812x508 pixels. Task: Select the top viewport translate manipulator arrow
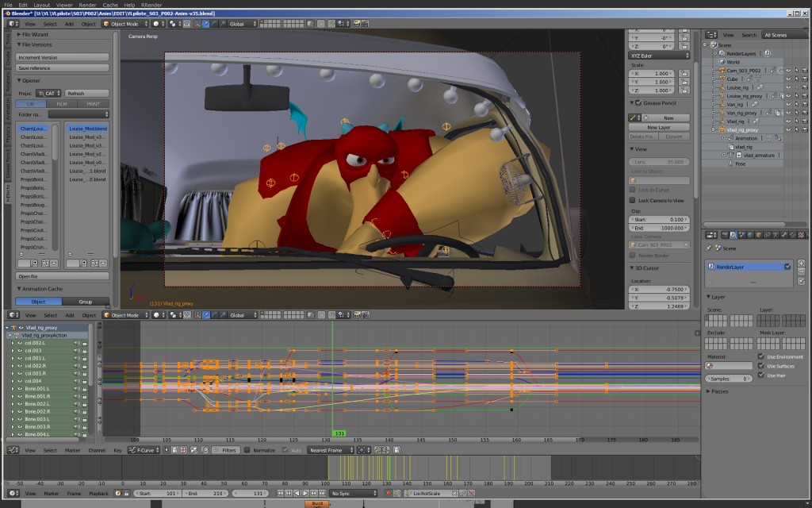[x=206, y=24]
